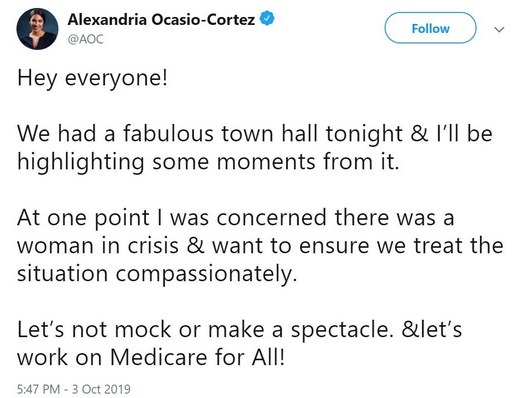
Task: Visit the @AOC handle link
Action: click(x=86, y=39)
